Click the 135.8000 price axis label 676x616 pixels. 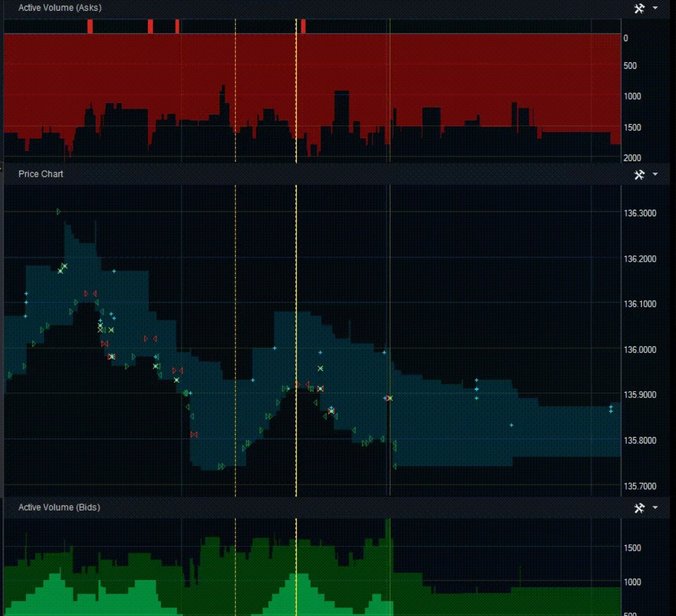pyautogui.click(x=640, y=440)
